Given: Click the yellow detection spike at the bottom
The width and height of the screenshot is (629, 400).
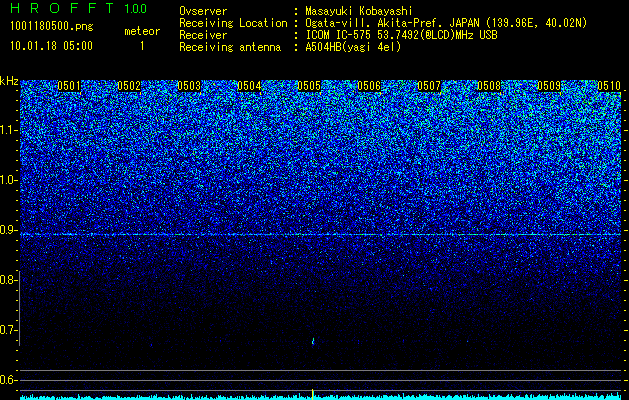Looking at the screenshot, I should (312, 394).
